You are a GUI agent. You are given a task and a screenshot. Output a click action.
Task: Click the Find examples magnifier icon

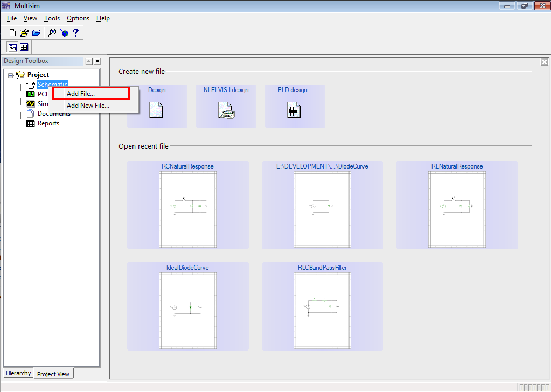click(52, 33)
